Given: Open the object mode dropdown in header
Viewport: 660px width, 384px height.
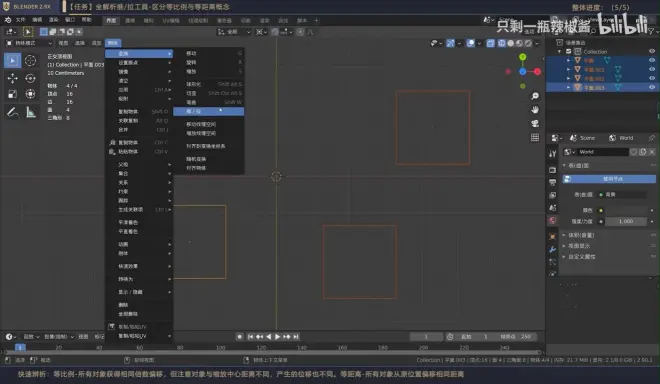Looking at the screenshot, I should pos(29,43).
